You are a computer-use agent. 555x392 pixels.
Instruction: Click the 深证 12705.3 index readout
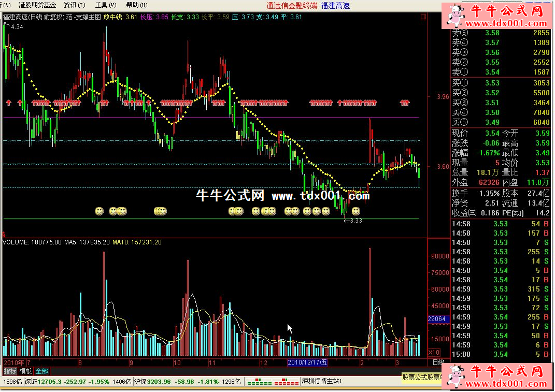pos(66,382)
